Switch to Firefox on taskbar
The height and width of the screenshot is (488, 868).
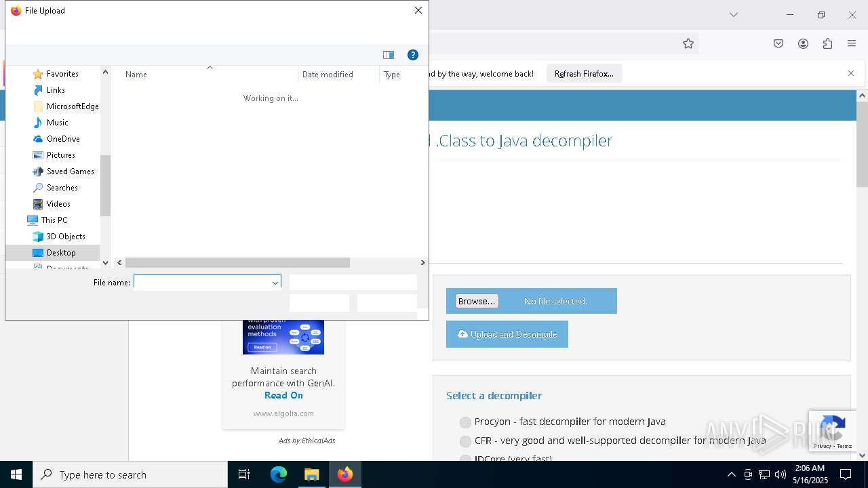tap(345, 474)
